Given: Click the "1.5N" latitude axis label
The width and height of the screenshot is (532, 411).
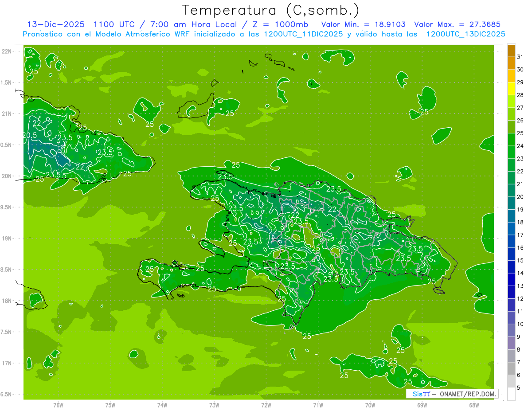Looking at the screenshot, I should (x=6, y=82).
